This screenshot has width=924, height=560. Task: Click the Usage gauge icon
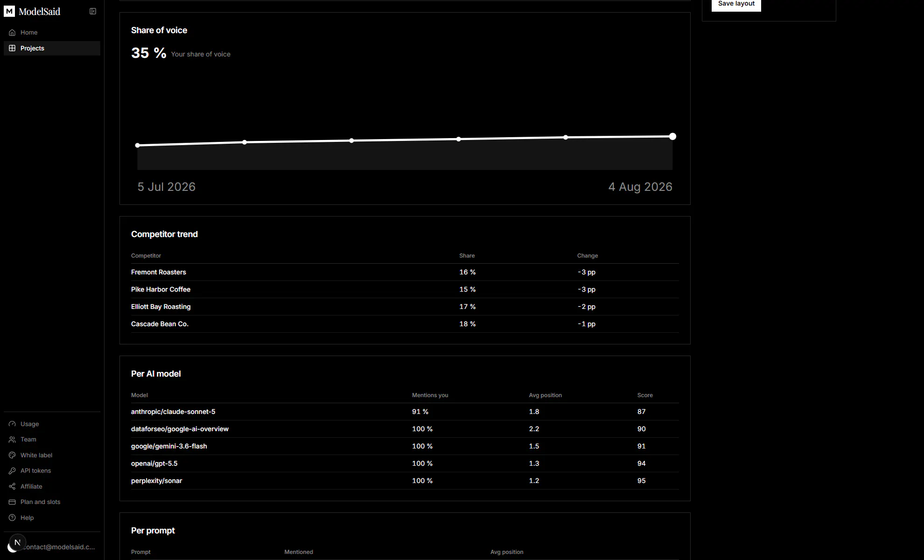click(12, 424)
